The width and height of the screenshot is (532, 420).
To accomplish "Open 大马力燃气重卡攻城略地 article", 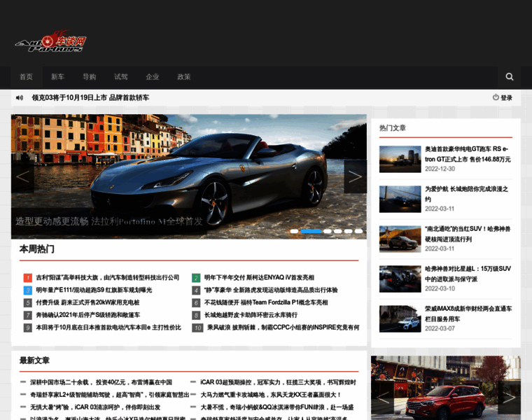I will [270, 395].
